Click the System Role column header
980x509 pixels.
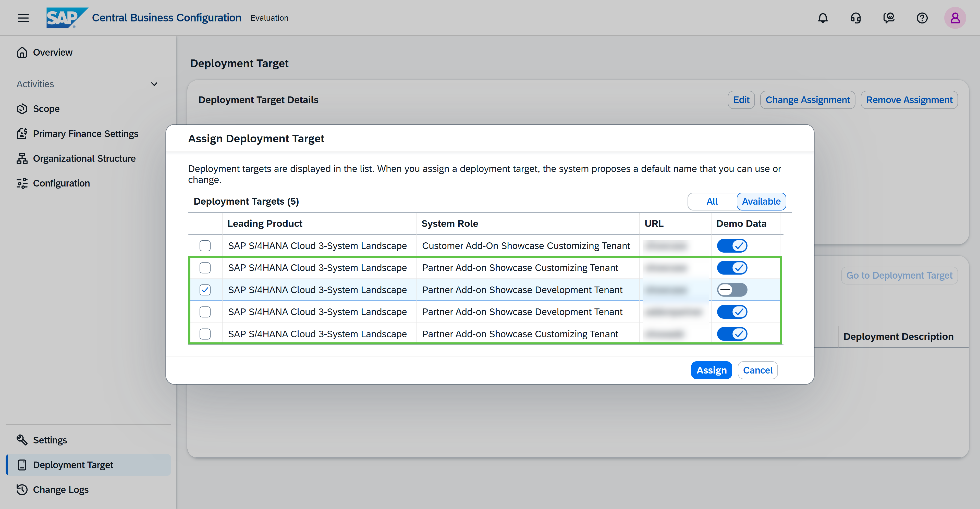(x=528, y=223)
